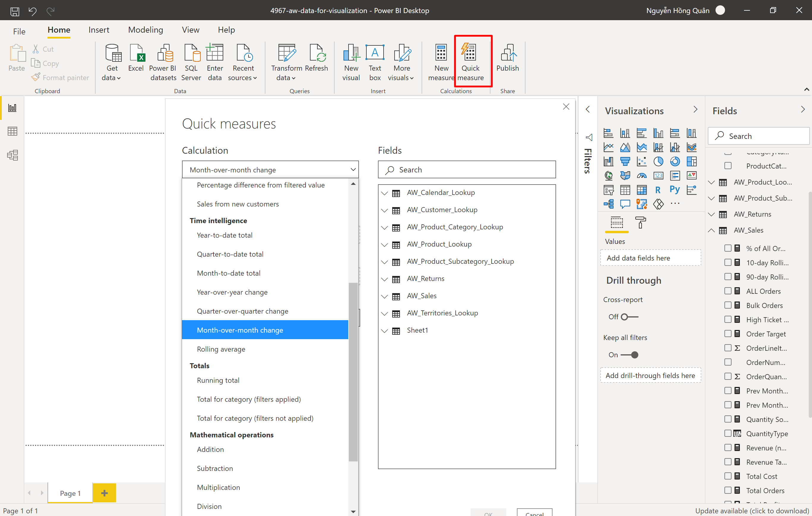Click the Search box in Quick measures Fields
Viewport: 812px width, 516px height.
click(x=466, y=169)
